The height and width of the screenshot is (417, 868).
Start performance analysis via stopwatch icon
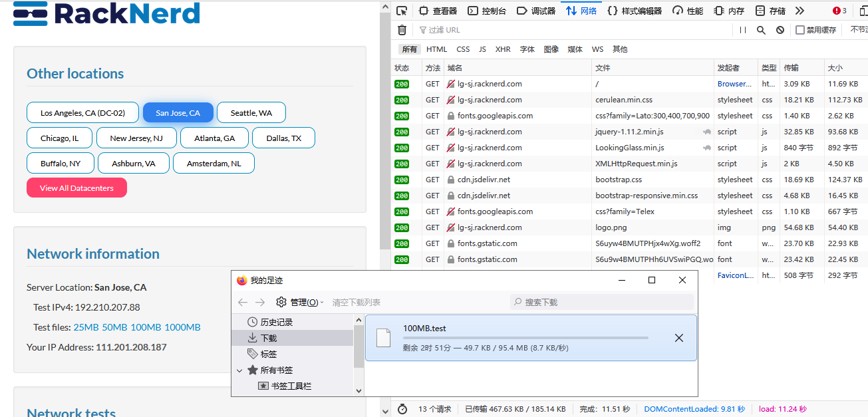[x=402, y=409]
